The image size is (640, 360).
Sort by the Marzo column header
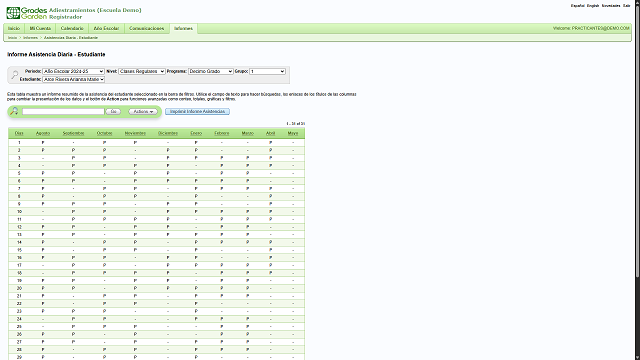[x=247, y=133]
